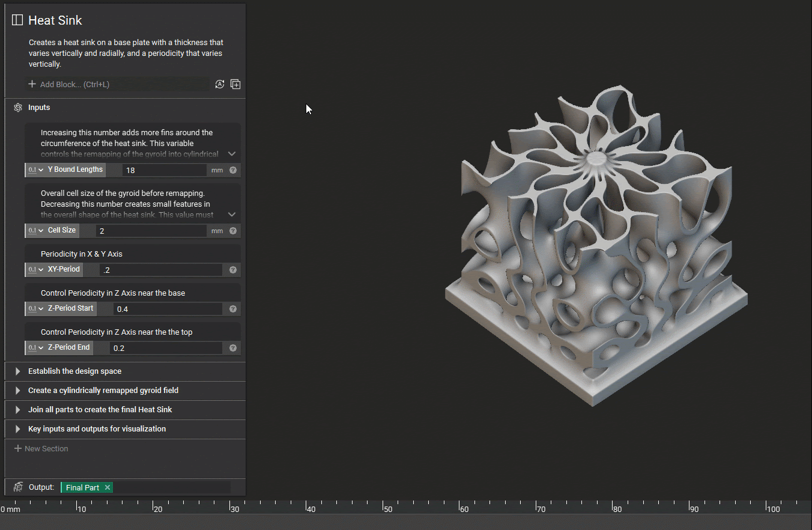Click the duplicate-plus icon next to Add Block
Image resolution: width=812 pixels, height=530 pixels.
pos(235,84)
